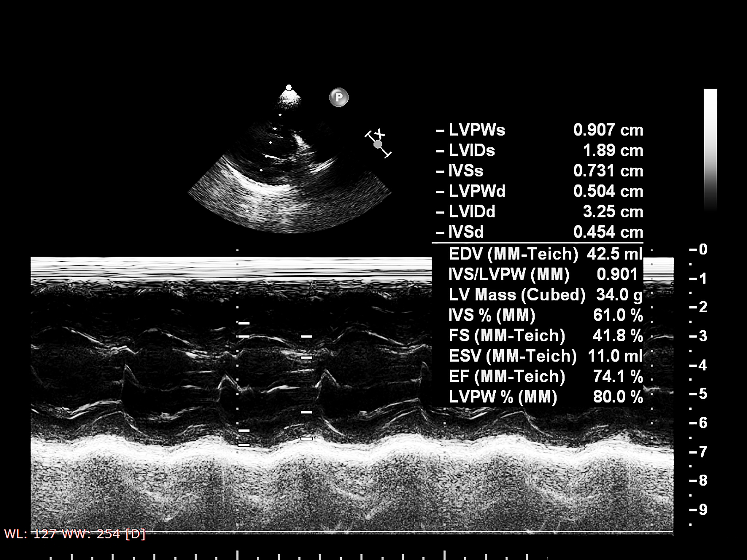Image resolution: width=747 pixels, height=560 pixels.
Task: Click the depth scale label 3
Action: [x=698, y=336]
